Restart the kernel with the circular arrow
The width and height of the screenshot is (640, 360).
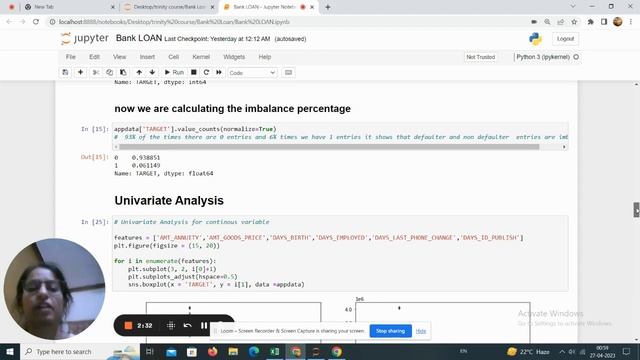(x=207, y=72)
